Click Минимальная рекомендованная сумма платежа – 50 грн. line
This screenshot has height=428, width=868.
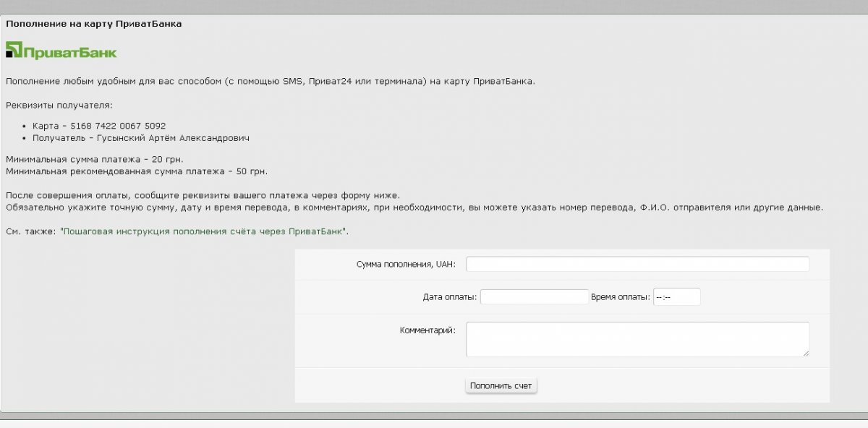[x=137, y=171]
